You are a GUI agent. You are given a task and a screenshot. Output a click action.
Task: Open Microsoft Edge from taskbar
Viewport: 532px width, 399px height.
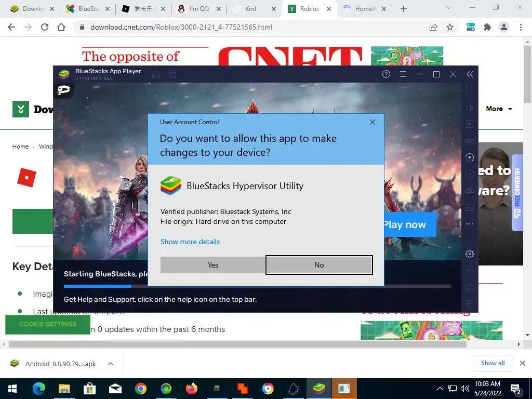pos(38,389)
